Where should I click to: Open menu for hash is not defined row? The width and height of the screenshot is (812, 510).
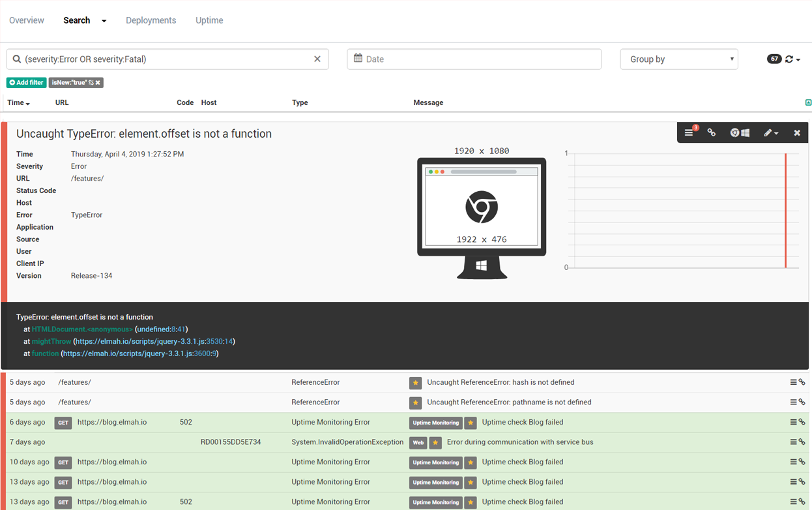(x=793, y=382)
